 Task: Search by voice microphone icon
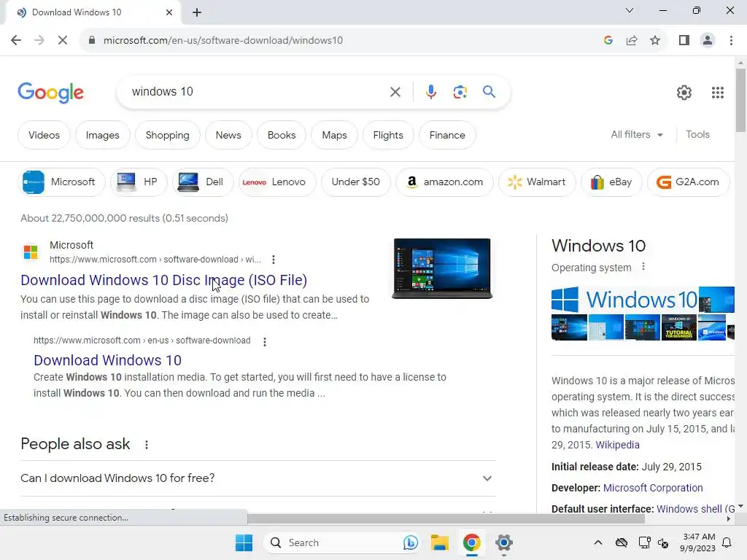click(x=431, y=92)
